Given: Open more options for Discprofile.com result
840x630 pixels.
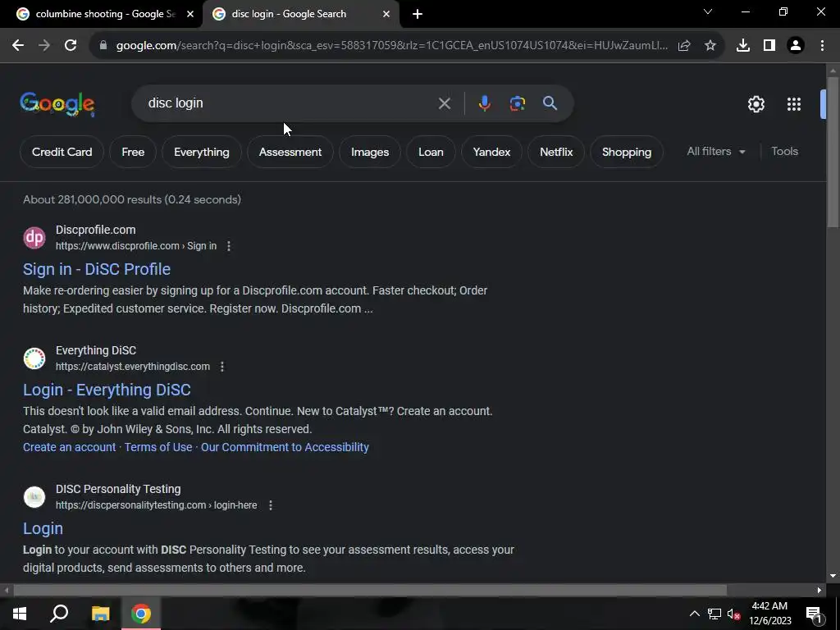Looking at the screenshot, I should tap(229, 246).
